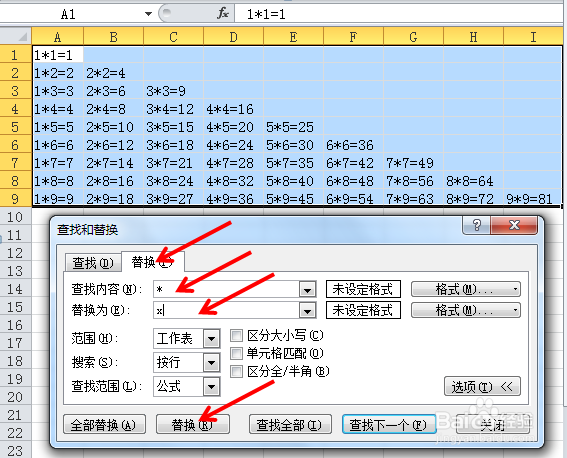Viewport: 567px width, 458px height.
Task: Expand the 查找范围 公式 dropdown
Action: (x=212, y=387)
